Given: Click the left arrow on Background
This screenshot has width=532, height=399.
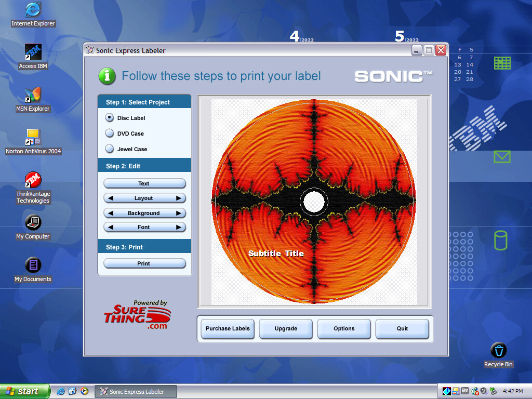Looking at the screenshot, I should pos(110,214).
